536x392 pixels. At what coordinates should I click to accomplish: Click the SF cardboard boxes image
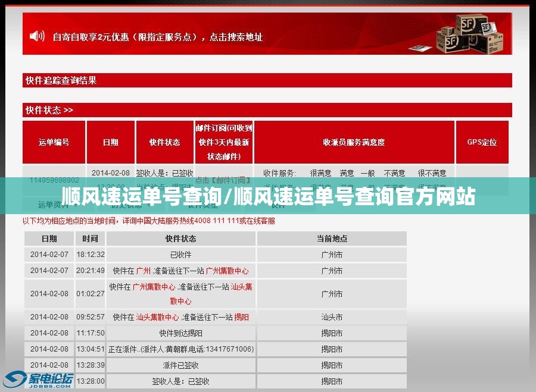[x=470, y=34]
